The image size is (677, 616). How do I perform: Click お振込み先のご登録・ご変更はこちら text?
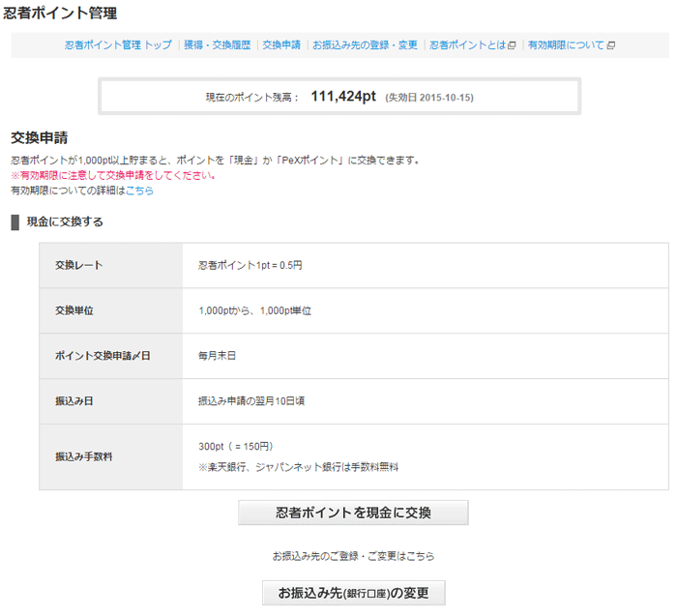(x=353, y=556)
